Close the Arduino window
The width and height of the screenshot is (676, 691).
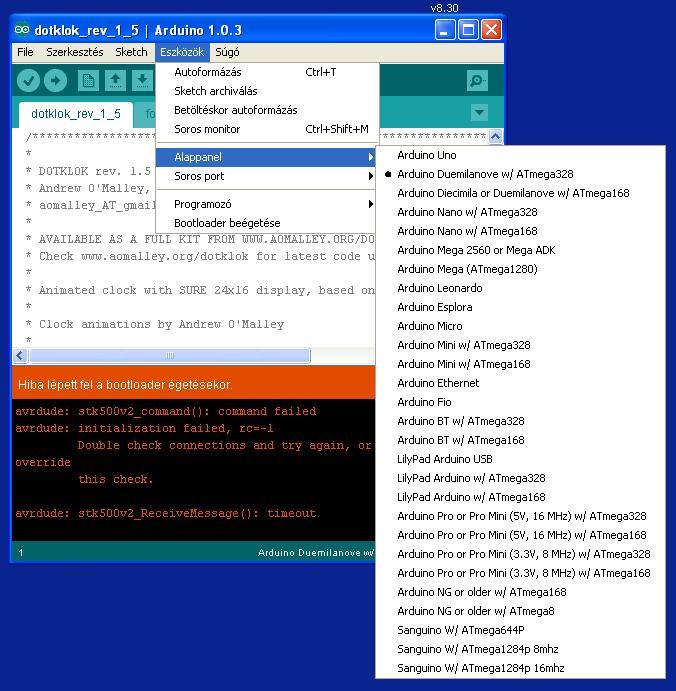[491, 30]
